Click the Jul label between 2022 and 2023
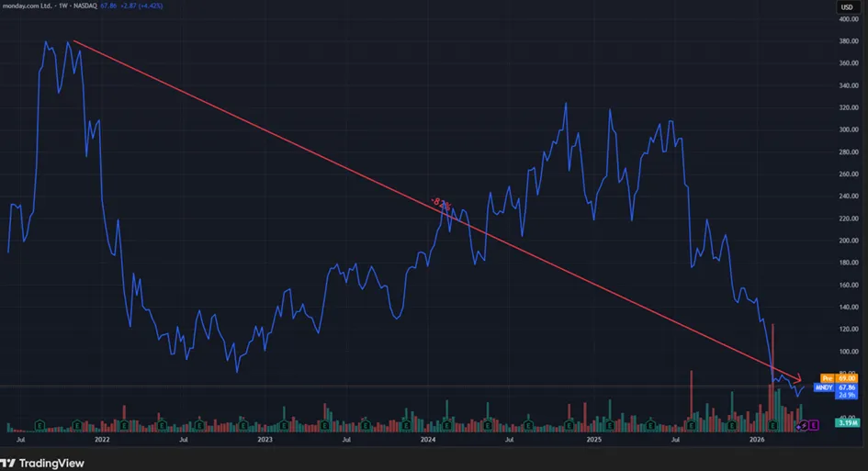The height and width of the screenshot is (471, 868). tap(183, 440)
